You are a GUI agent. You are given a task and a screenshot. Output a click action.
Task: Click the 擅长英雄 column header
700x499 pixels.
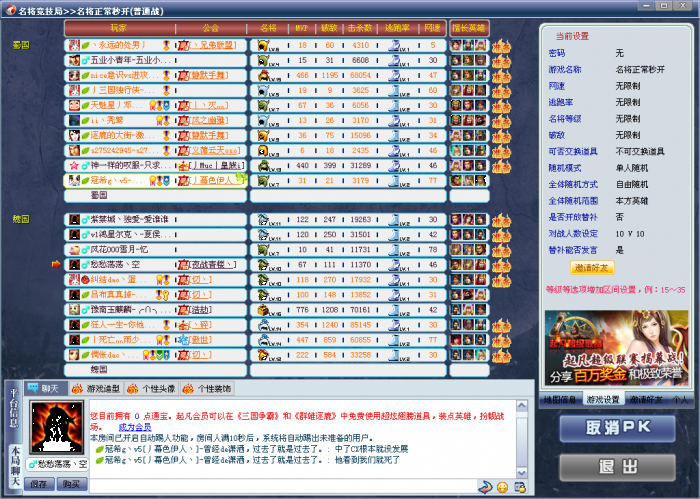469,28
